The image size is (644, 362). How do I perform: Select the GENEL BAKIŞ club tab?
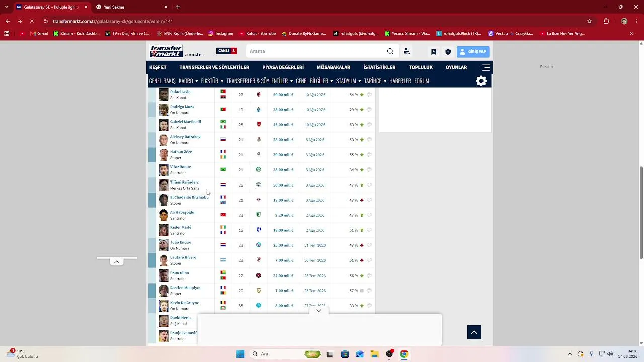point(163,81)
